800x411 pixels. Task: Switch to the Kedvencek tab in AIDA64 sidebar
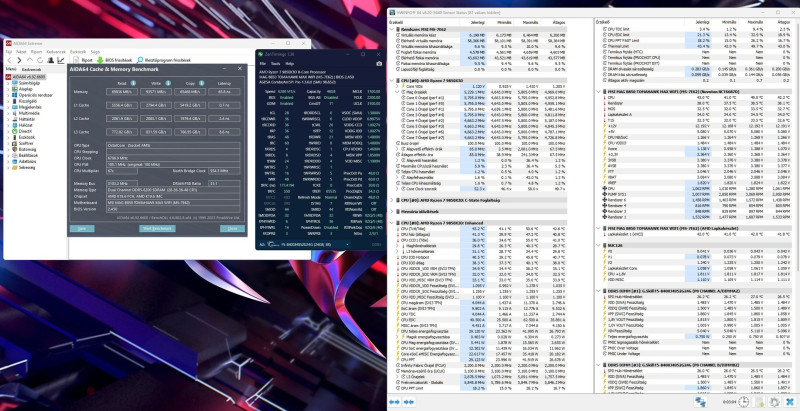31,69
